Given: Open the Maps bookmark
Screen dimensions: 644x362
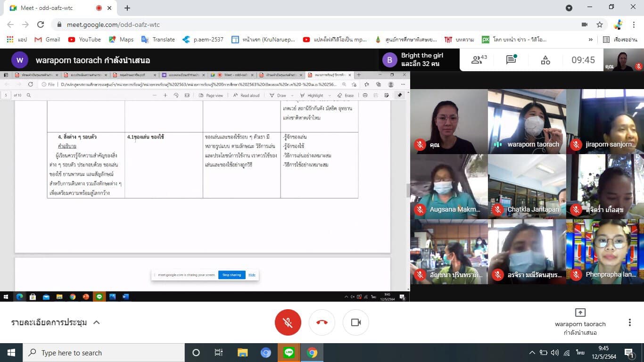Looking at the screenshot, I should point(121,40).
